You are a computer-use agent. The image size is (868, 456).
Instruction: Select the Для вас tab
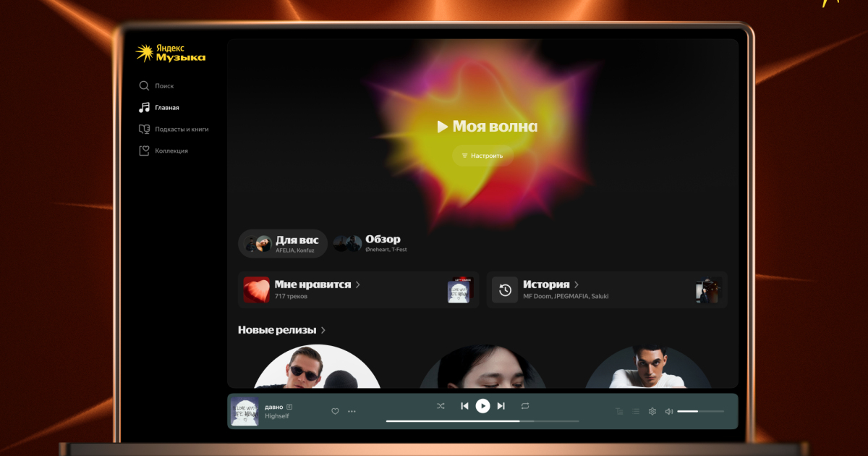click(283, 244)
